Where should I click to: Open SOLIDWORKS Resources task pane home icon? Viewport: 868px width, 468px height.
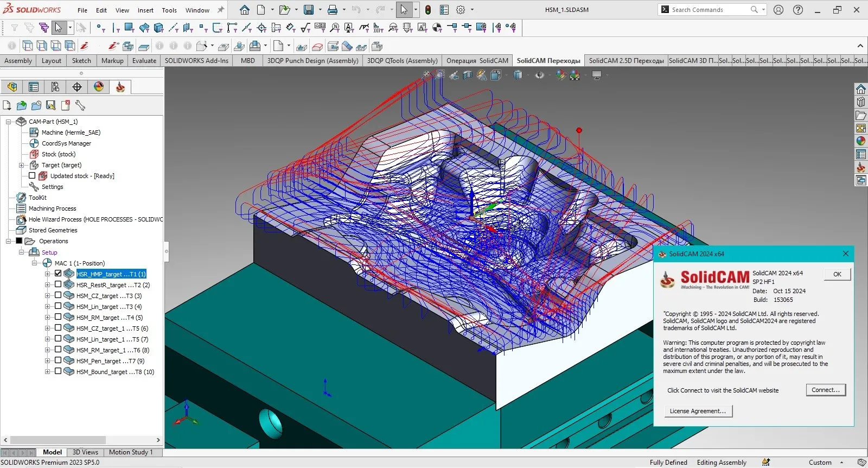861,89
